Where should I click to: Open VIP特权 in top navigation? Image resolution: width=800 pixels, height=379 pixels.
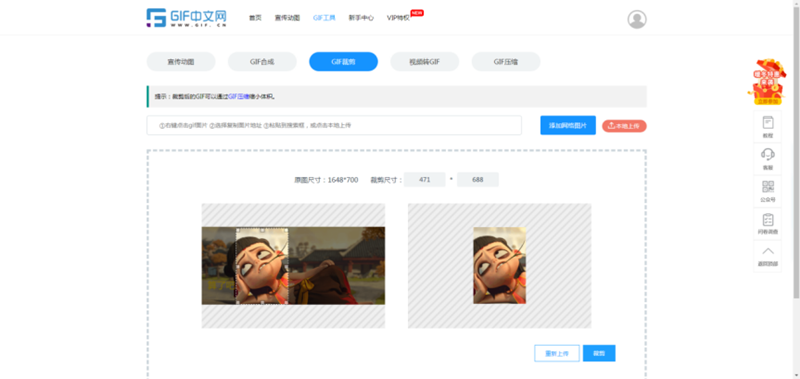pos(398,18)
